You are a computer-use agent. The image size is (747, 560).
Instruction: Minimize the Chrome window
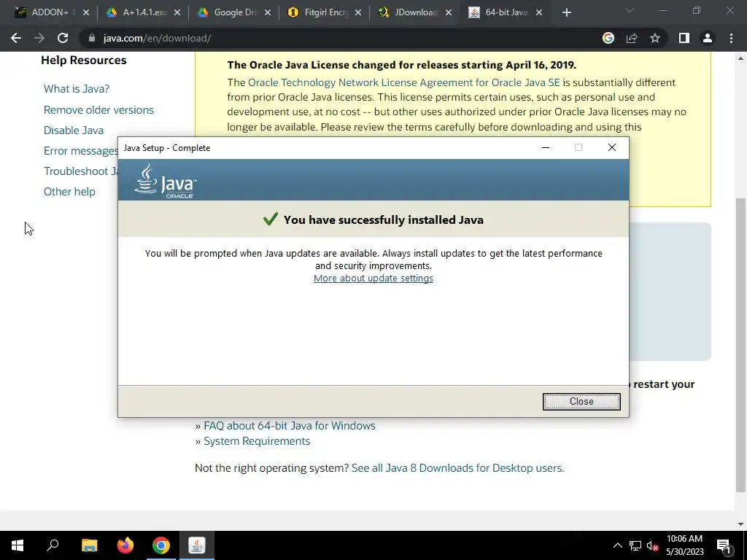click(x=662, y=10)
